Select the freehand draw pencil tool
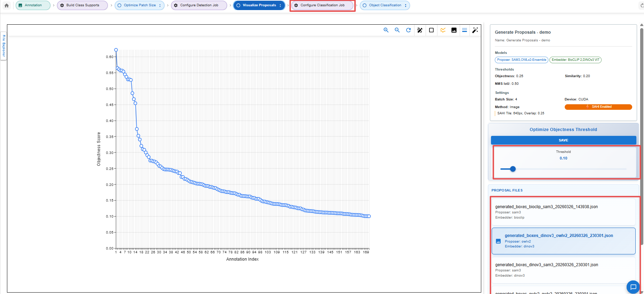The width and height of the screenshot is (644, 294). point(420,30)
